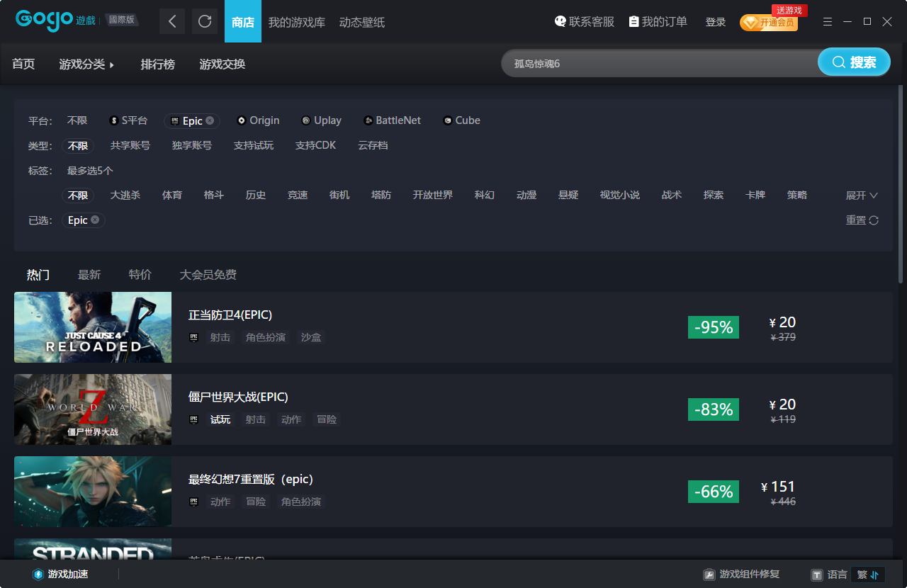The image size is (907, 588).
Task: Click the 搜索 search button
Action: click(x=854, y=62)
